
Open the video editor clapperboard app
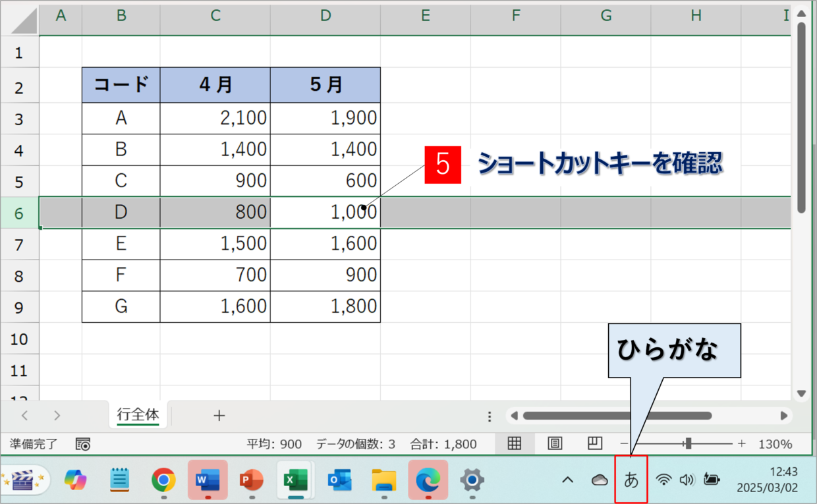pyautogui.click(x=23, y=480)
